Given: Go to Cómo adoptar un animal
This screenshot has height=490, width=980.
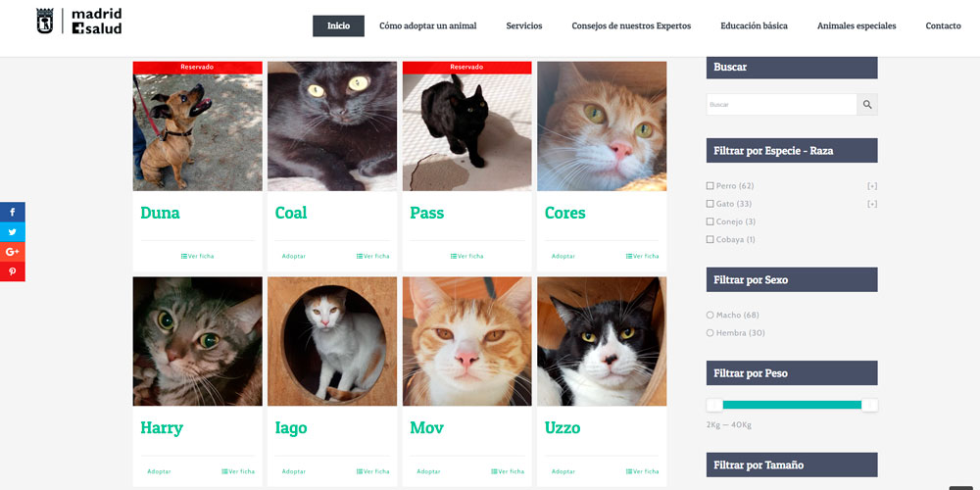Looking at the screenshot, I should click(428, 25).
